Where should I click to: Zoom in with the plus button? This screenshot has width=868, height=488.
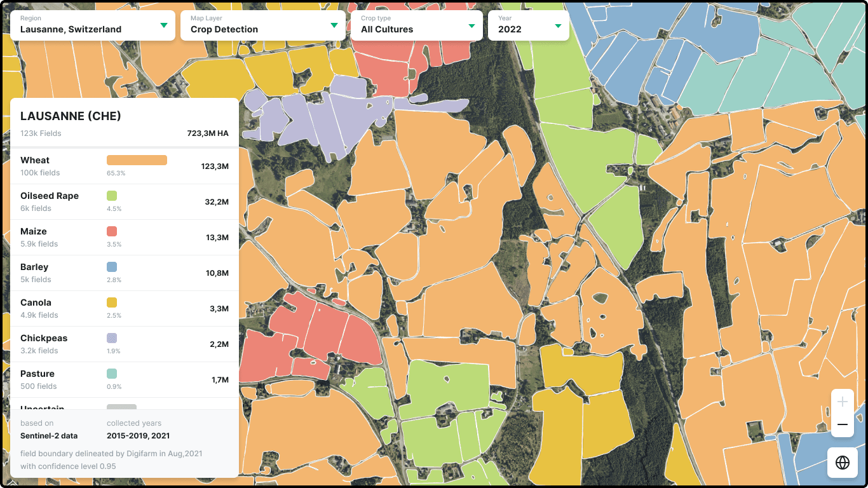tap(843, 402)
